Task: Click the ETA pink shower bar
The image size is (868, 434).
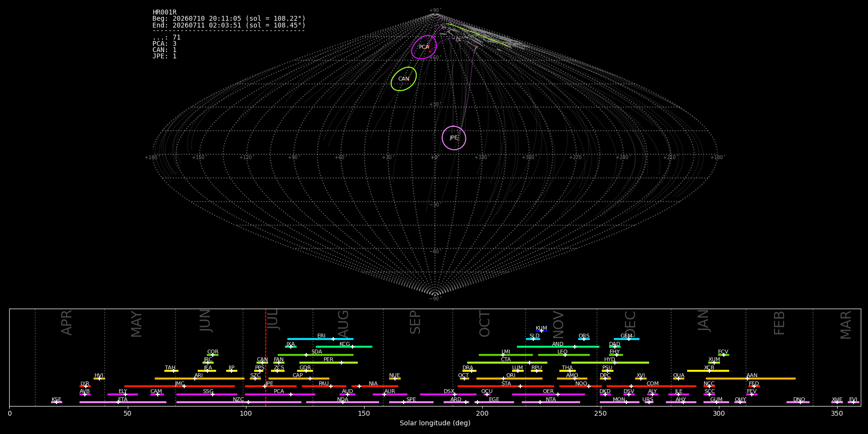Action: (x=123, y=402)
